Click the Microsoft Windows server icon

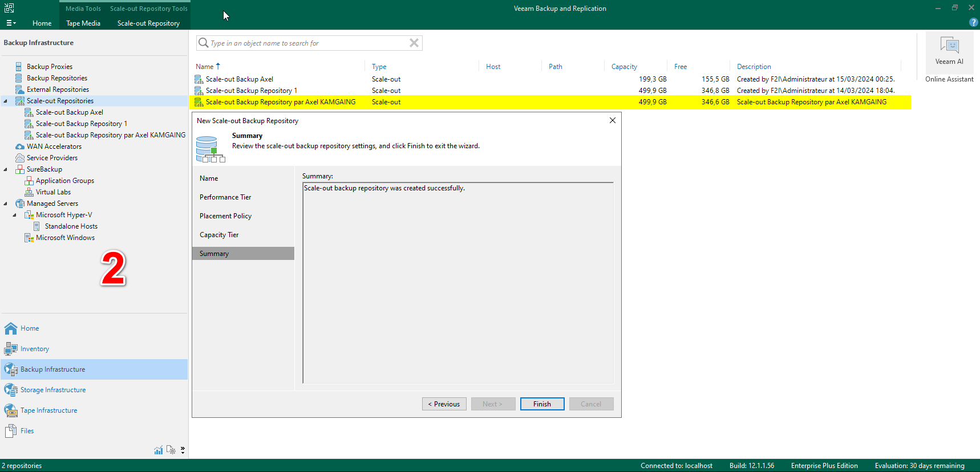29,238
